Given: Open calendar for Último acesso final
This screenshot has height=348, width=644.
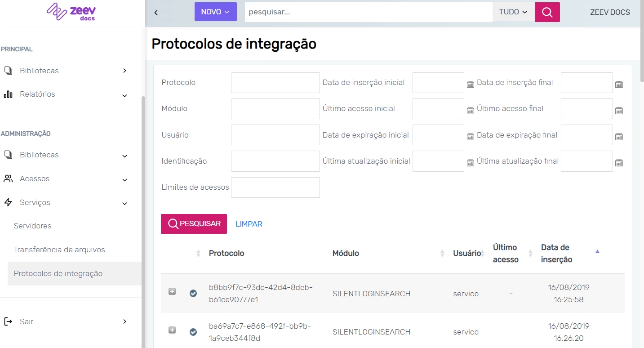Looking at the screenshot, I should 619,110.
